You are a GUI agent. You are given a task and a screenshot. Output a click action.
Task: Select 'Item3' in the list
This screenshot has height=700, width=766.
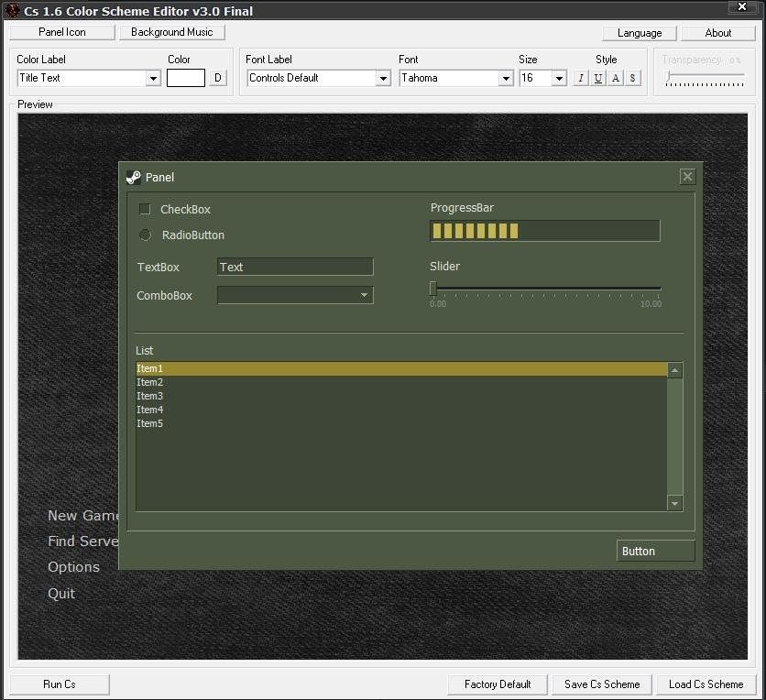(401, 396)
